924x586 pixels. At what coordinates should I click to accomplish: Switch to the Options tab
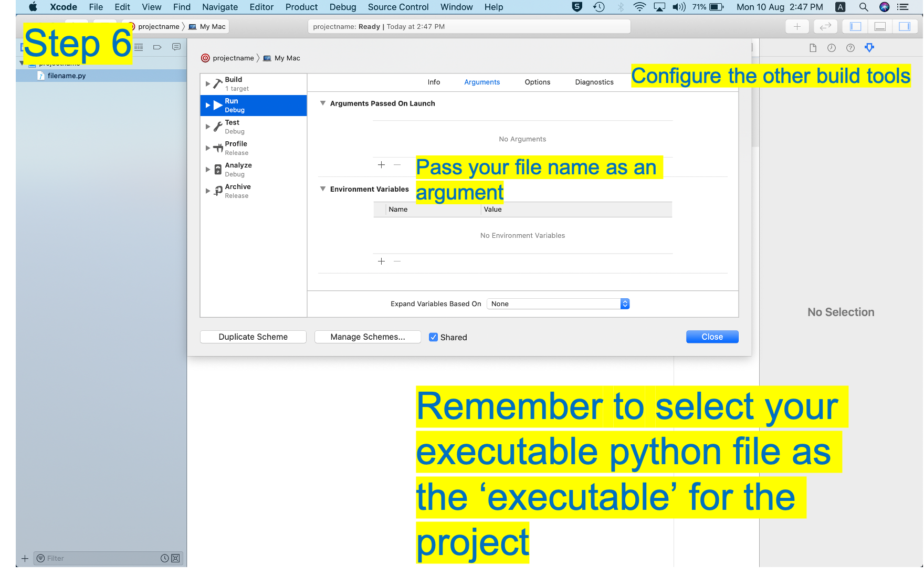click(x=538, y=82)
